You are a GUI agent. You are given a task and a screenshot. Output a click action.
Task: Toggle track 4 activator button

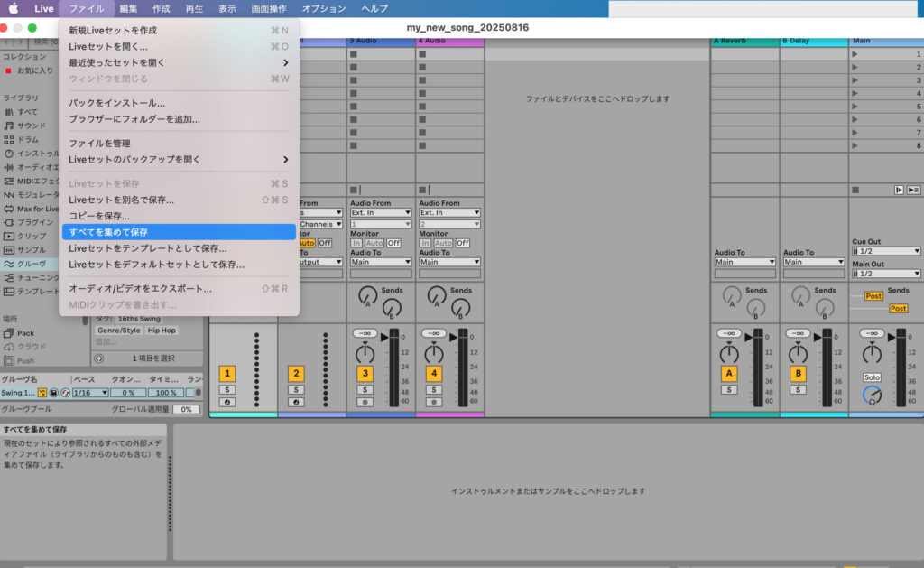tap(434, 373)
